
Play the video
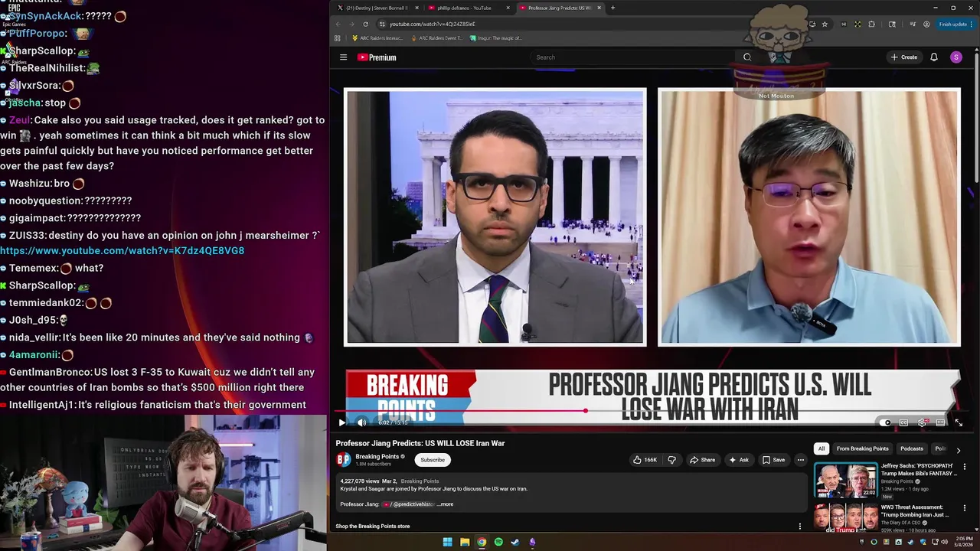[341, 422]
